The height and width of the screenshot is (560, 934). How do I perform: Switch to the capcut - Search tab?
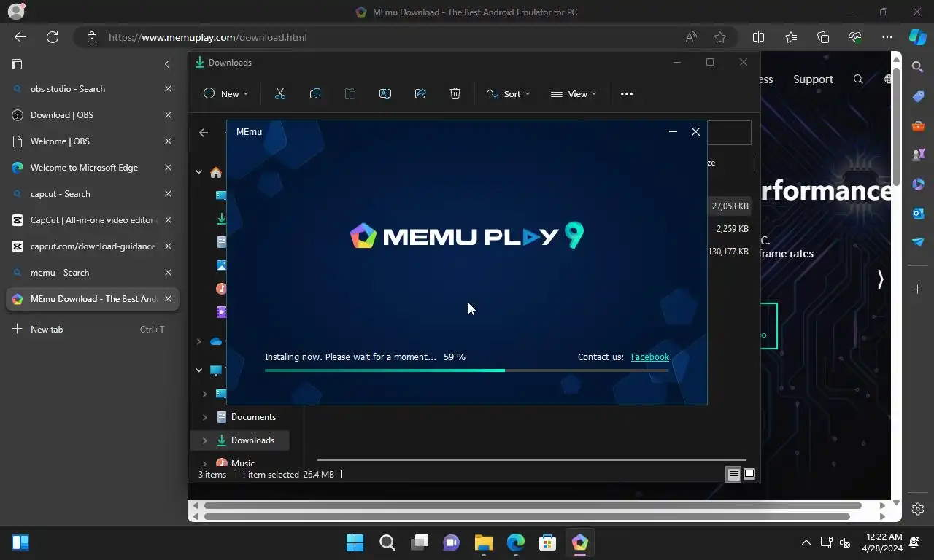92,194
